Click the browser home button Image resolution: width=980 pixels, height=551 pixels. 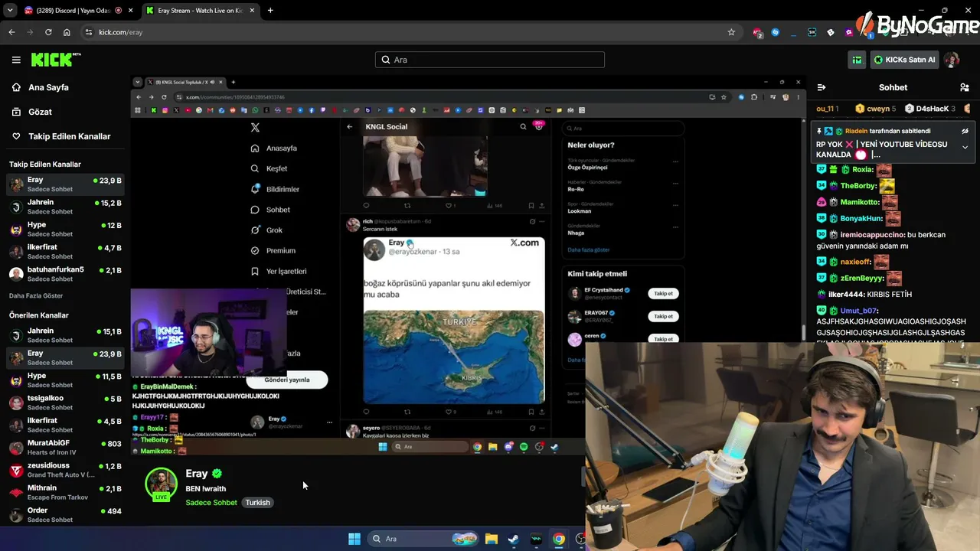67,32
